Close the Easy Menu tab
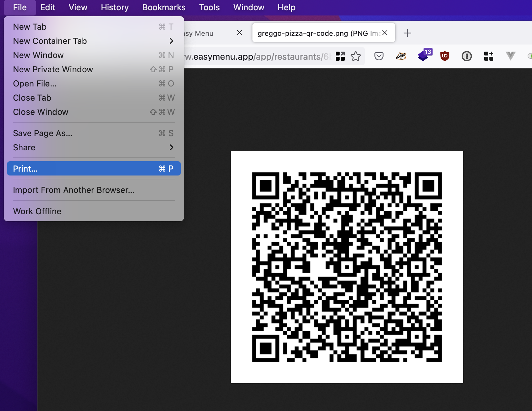 pyautogui.click(x=240, y=33)
